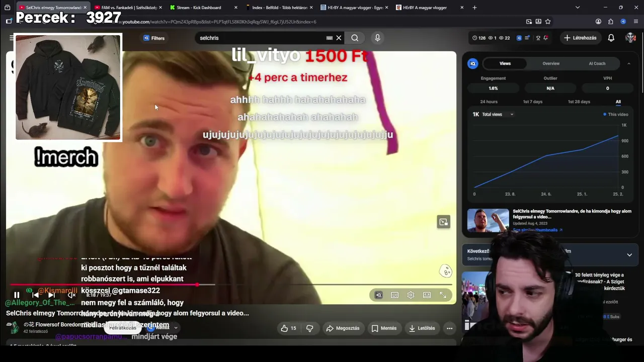This screenshot has width=644, height=362.
Task: Click the IQ icon in player controls
Action: [x=378, y=295]
